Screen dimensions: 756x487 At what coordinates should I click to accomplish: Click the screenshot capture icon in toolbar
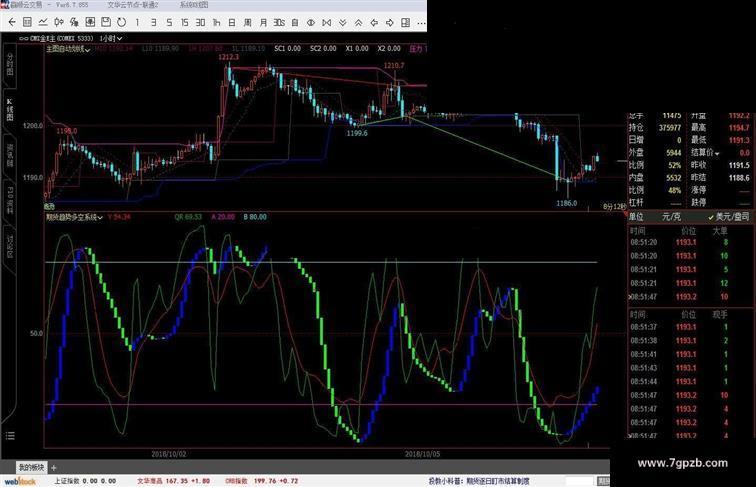tap(90, 22)
